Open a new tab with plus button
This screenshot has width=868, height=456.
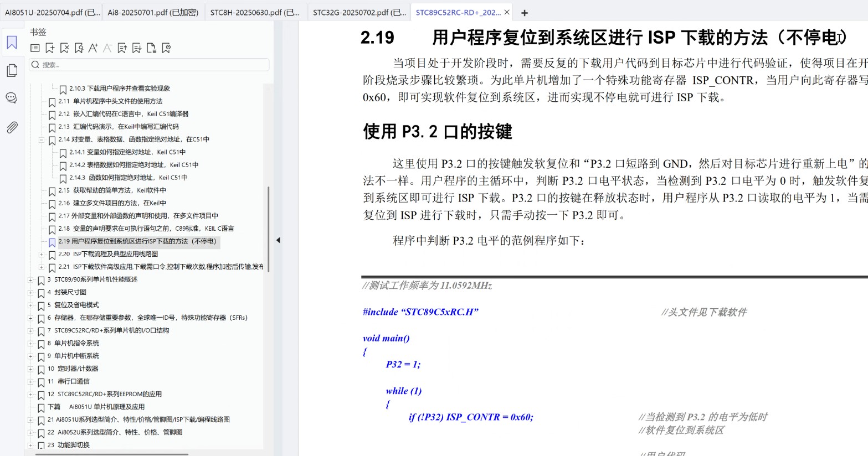pos(525,13)
